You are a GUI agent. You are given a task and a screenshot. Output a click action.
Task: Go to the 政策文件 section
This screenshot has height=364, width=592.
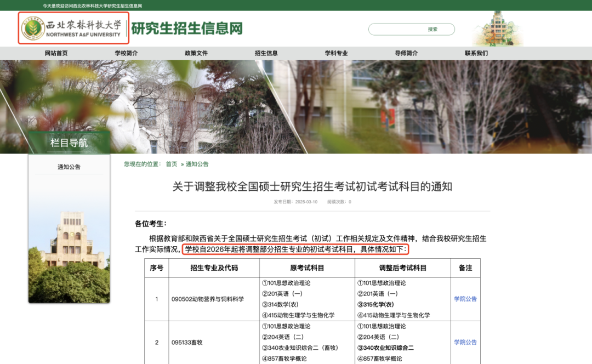pyautogui.click(x=196, y=53)
